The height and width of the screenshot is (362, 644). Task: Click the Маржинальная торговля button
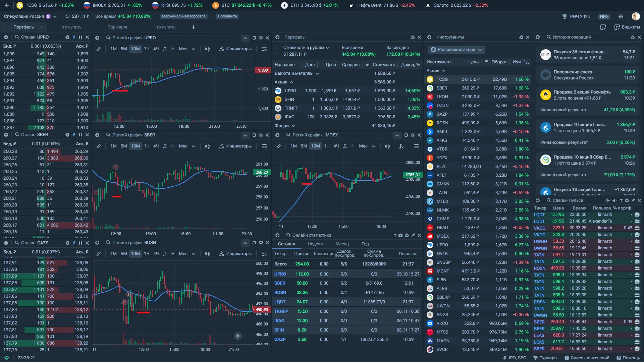tap(183, 16)
